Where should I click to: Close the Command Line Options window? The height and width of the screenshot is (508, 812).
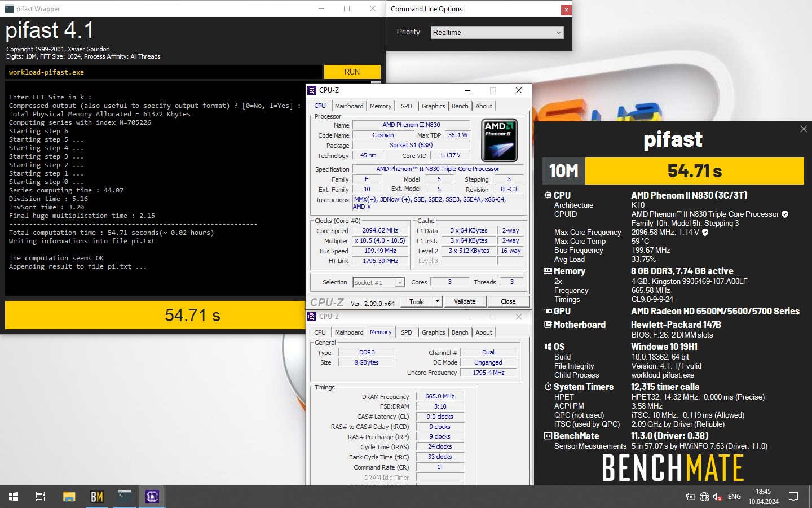566,10
